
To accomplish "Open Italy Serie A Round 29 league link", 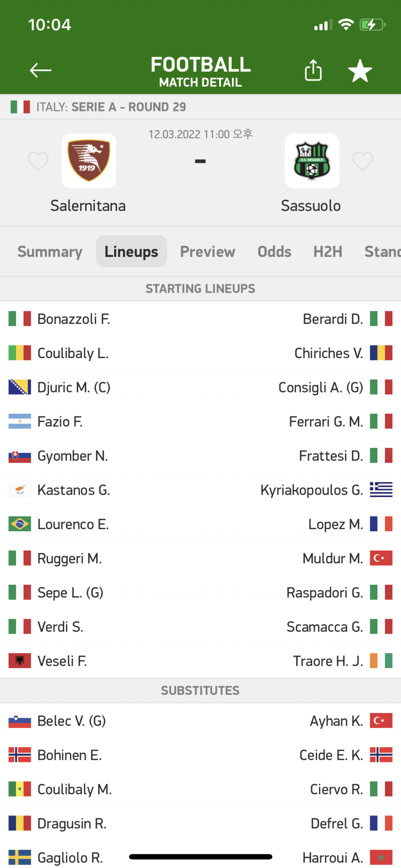I will (111, 107).
